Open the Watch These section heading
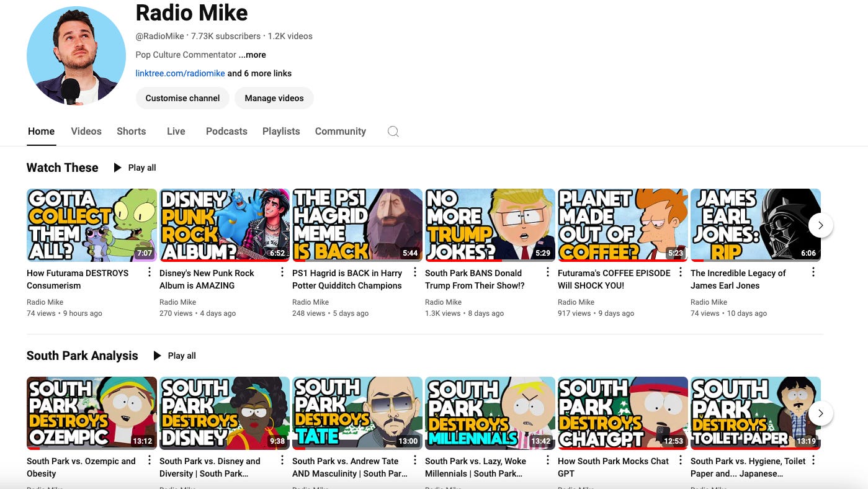The width and height of the screenshot is (868, 489). [x=62, y=168]
